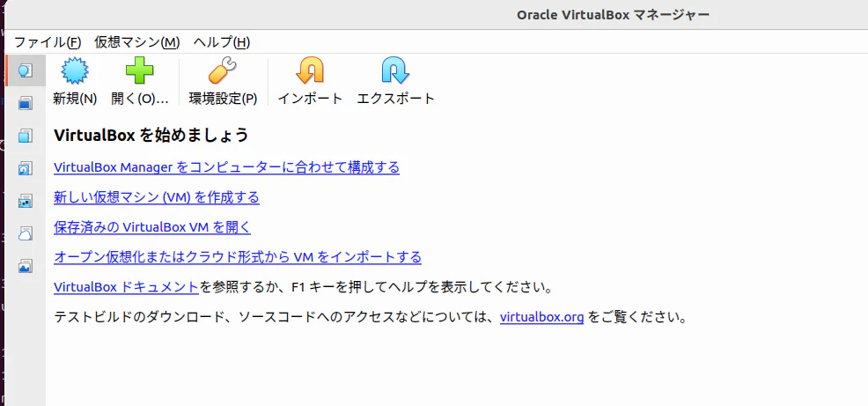Follow the VirtualBox Manager をコンピューターに合わせて構成する link
The image size is (868, 406).
226,167
